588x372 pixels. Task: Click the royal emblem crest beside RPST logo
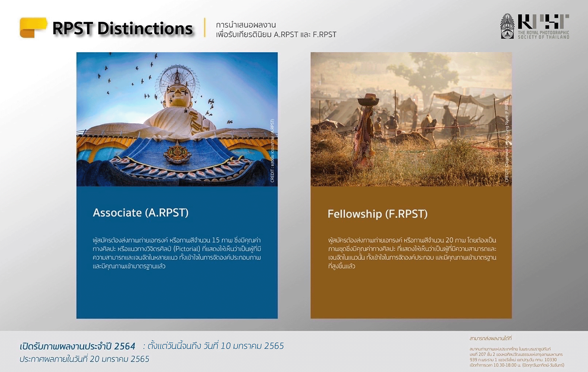507,26
